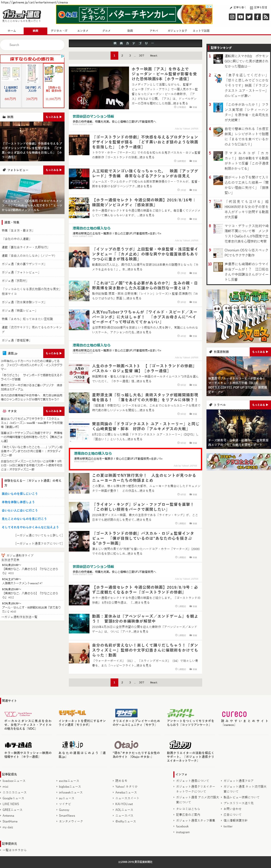The height and width of the screenshot is (868, 271).
Task: Click Next in the top pagination
Action: click(x=154, y=56)
